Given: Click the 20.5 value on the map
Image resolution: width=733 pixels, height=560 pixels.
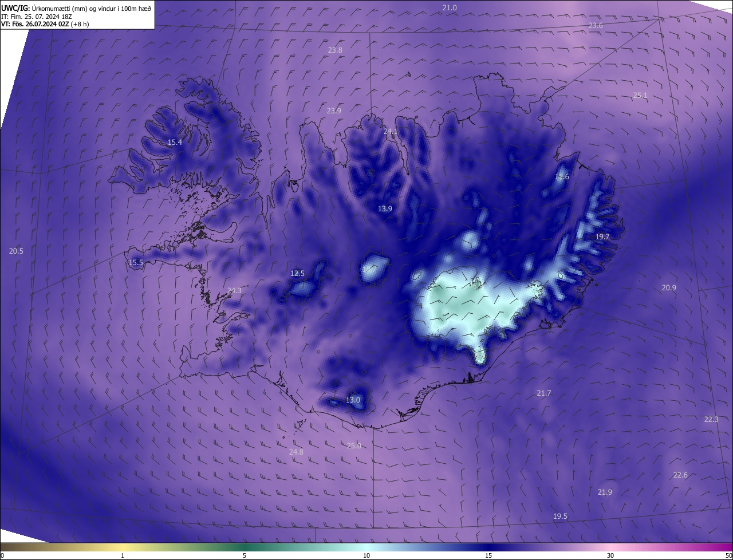Looking at the screenshot, I should click(x=16, y=251).
